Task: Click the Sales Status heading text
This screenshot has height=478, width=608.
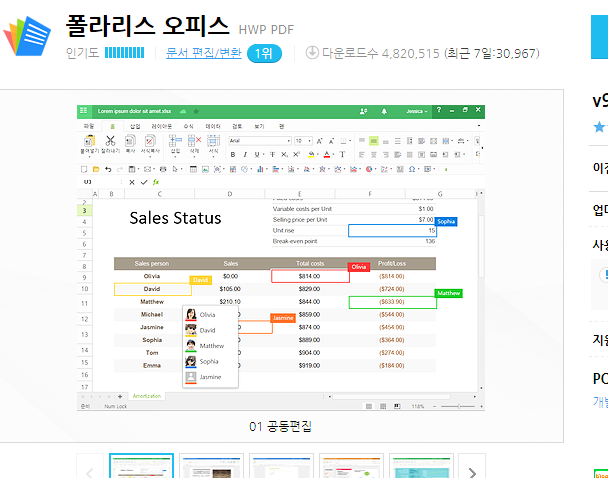Action: tap(175, 218)
